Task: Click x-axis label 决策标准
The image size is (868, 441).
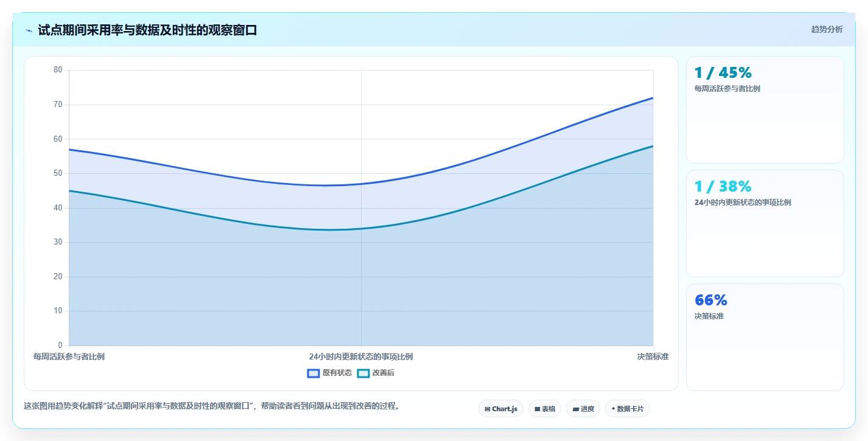Action: click(653, 356)
